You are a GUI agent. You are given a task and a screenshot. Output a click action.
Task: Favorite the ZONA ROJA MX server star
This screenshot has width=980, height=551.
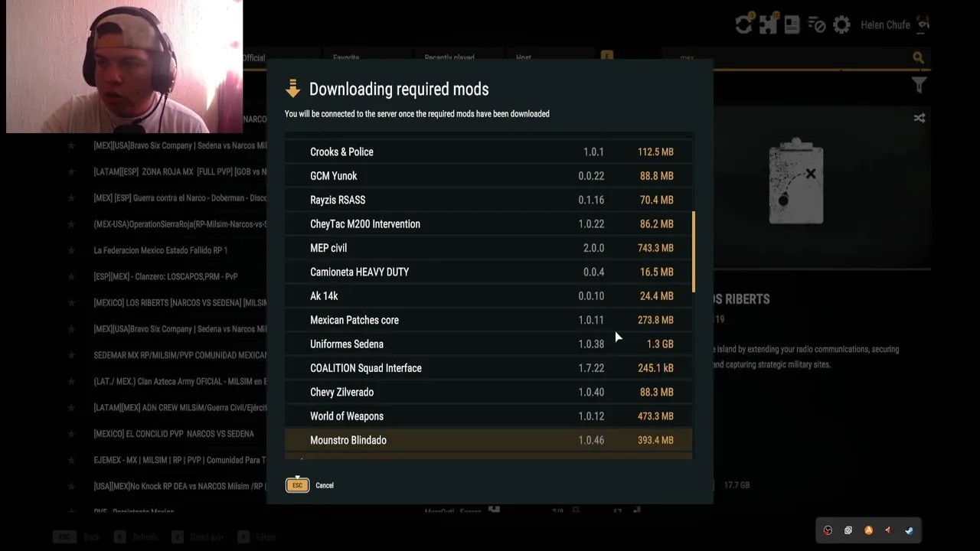coord(71,171)
